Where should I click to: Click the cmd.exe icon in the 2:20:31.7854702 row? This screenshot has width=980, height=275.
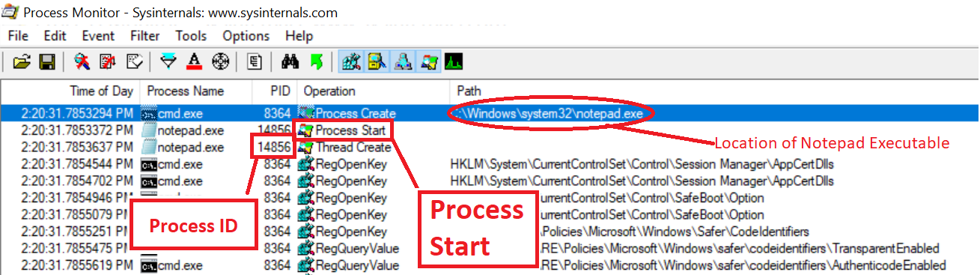(x=148, y=181)
